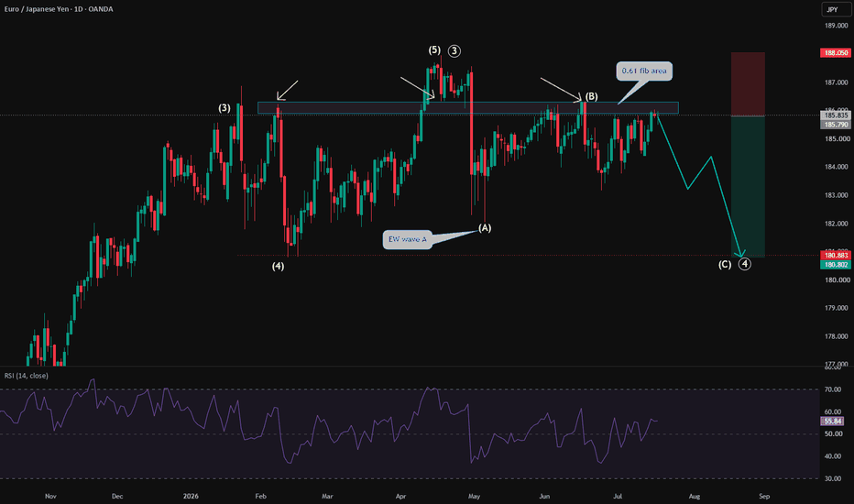
Task: Click the 0.61 fib area callout
Action: click(x=644, y=71)
